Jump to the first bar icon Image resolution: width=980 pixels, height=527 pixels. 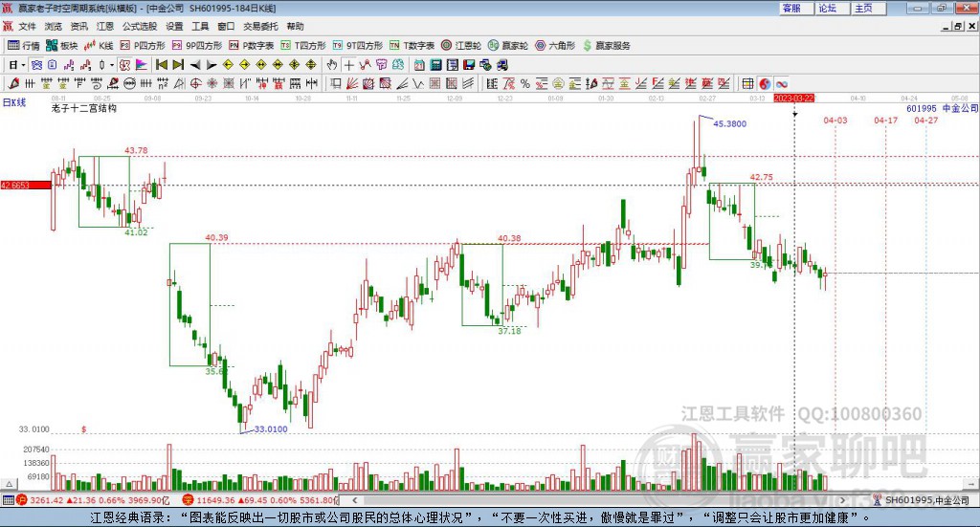(x=161, y=65)
